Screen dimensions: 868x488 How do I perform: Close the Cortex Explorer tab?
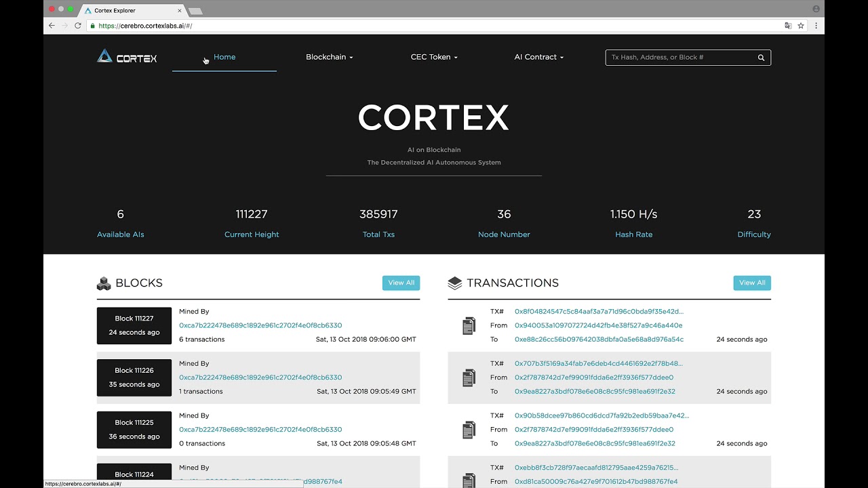coord(180,11)
